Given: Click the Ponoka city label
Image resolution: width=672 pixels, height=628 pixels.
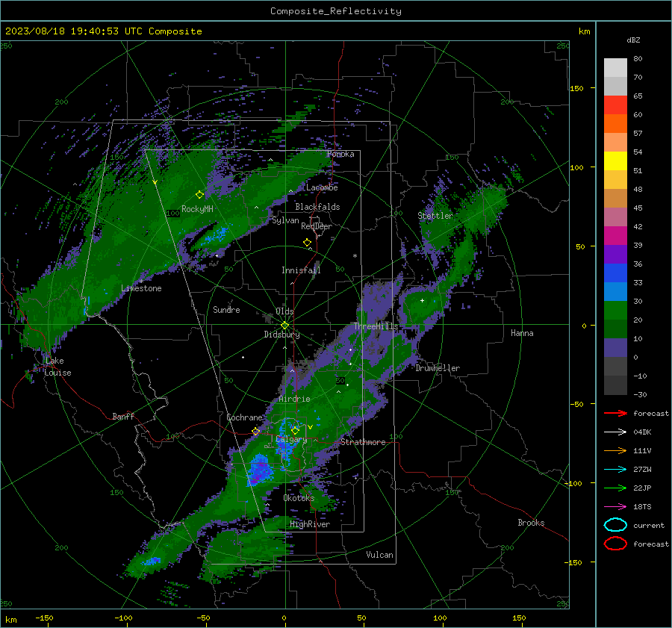Looking at the screenshot, I should pos(340,154).
